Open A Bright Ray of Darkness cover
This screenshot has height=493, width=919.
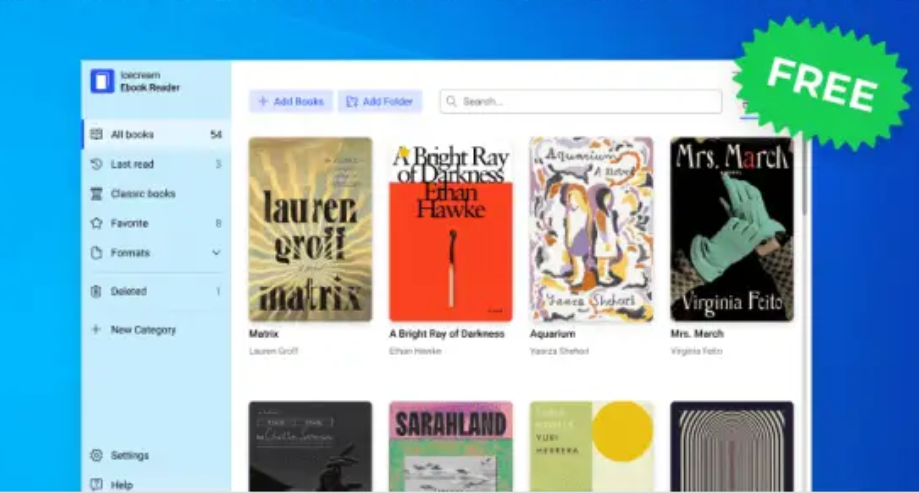pos(451,229)
